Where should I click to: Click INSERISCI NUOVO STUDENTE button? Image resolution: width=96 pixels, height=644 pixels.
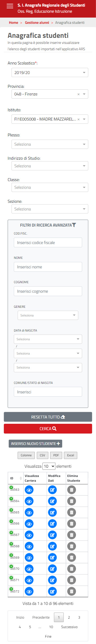click(x=35, y=444)
